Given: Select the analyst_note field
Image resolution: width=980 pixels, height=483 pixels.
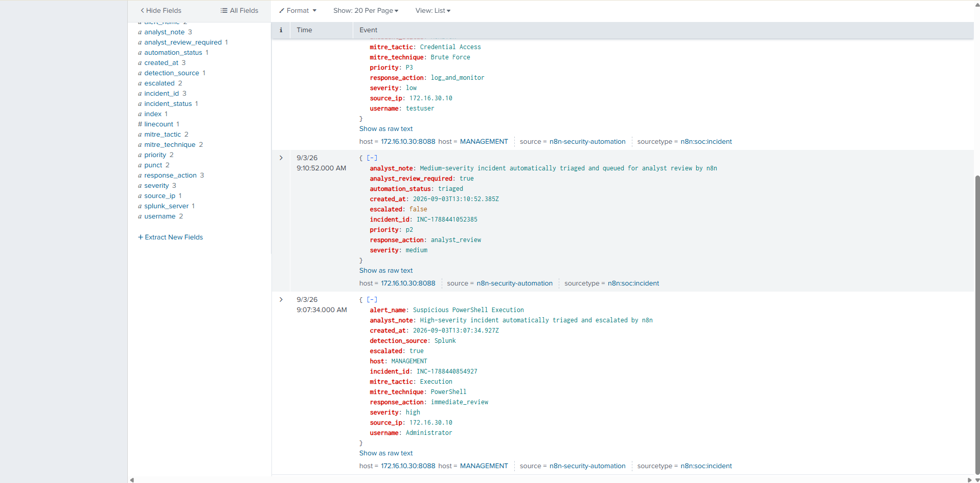Looking at the screenshot, I should 164,32.
